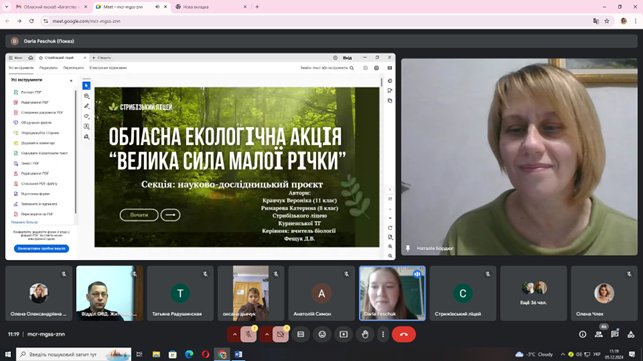Open the weather widget showing Cloudy

pos(534,354)
